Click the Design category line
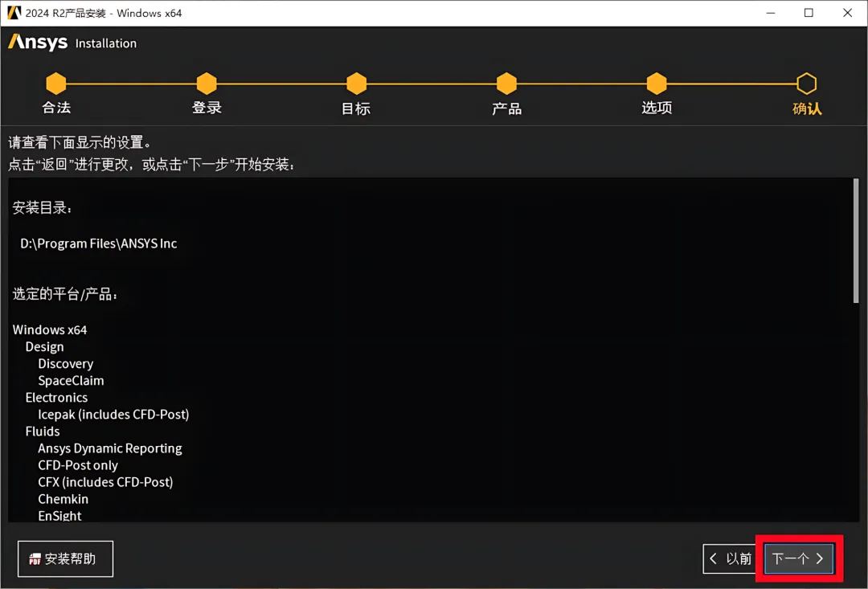Viewport: 868px width, 589px height. point(44,347)
